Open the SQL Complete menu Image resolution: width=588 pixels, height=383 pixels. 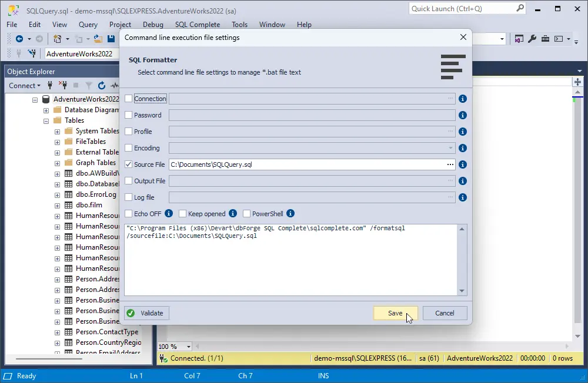[196, 25]
